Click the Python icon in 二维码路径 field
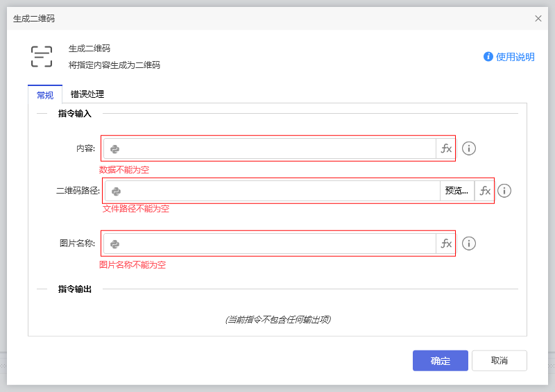 pyautogui.click(x=117, y=191)
